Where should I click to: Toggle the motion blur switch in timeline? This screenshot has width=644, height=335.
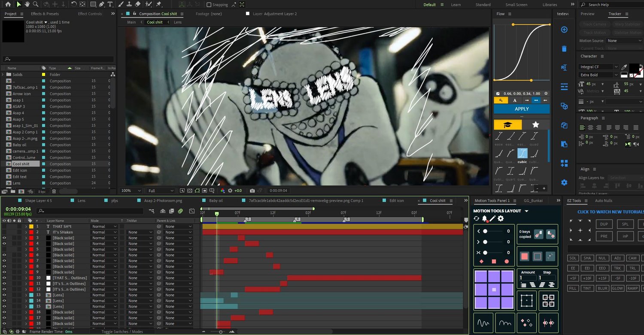tap(181, 211)
